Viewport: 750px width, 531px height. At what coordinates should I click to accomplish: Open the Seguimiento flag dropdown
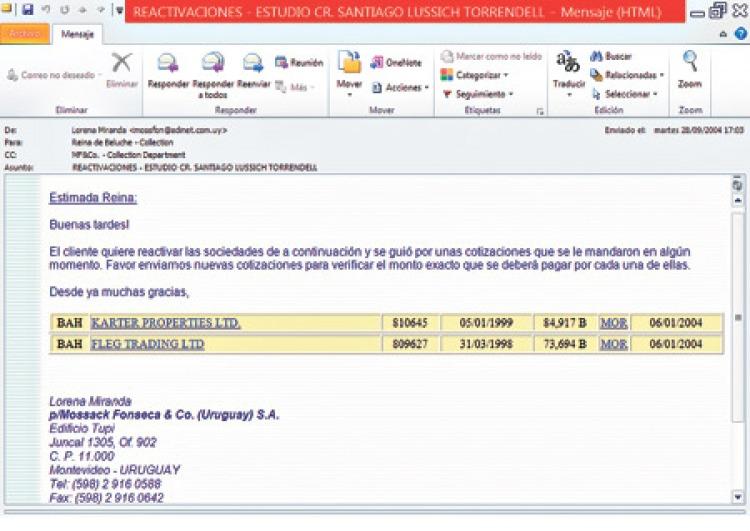[x=476, y=93]
